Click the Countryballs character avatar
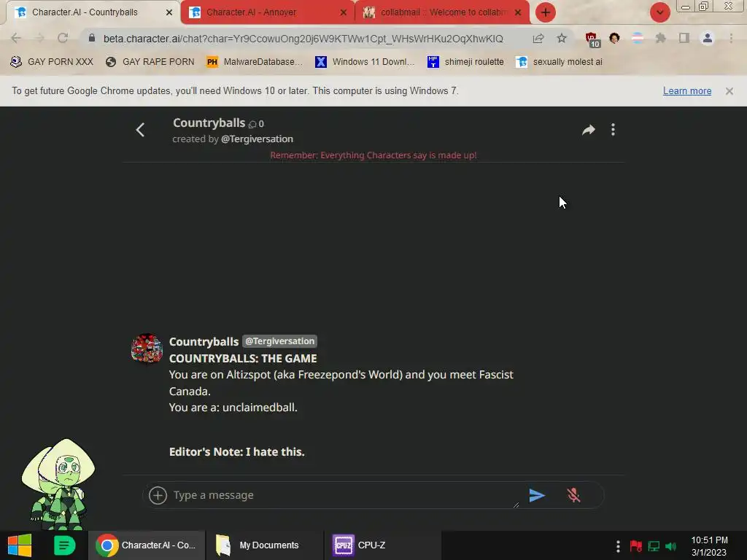 tap(147, 349)
